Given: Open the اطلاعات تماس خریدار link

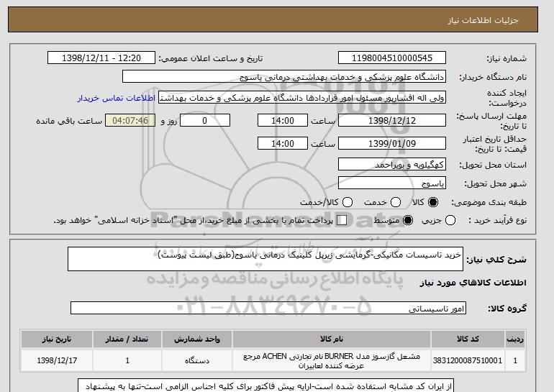Looking at the screenshot, I should click(x=117, y=98).
